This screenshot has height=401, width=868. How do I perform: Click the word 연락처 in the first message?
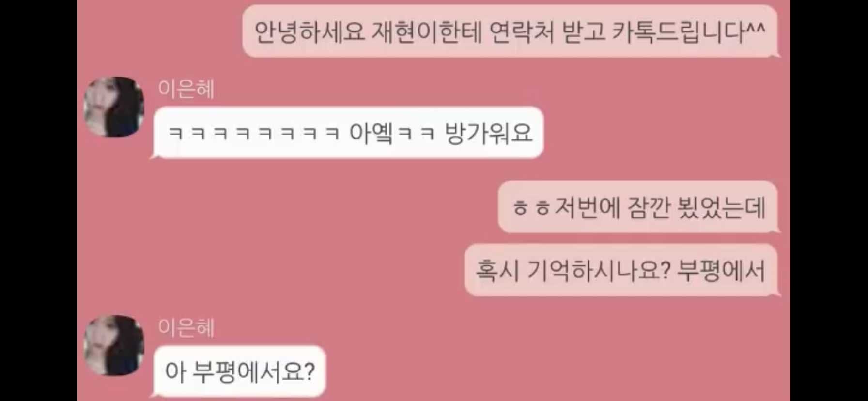[521, 32]
